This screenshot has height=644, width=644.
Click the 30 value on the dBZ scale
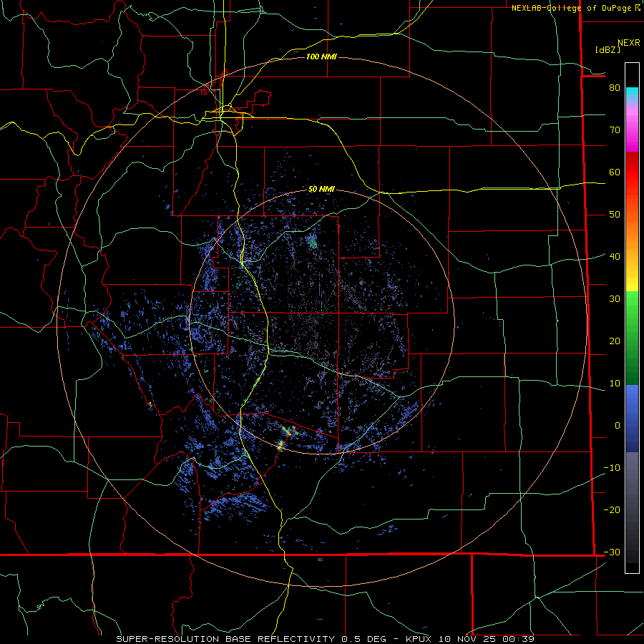point(615,298)
